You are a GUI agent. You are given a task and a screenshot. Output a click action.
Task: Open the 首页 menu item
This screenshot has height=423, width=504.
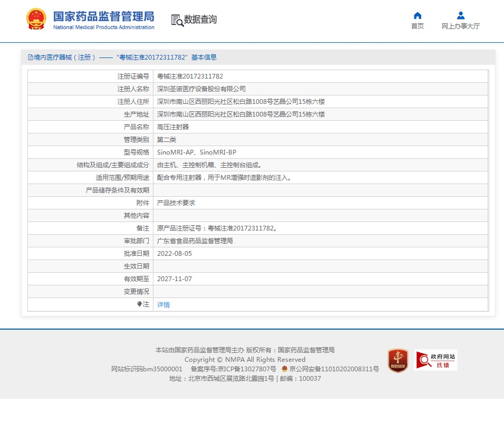coord(417,26)
